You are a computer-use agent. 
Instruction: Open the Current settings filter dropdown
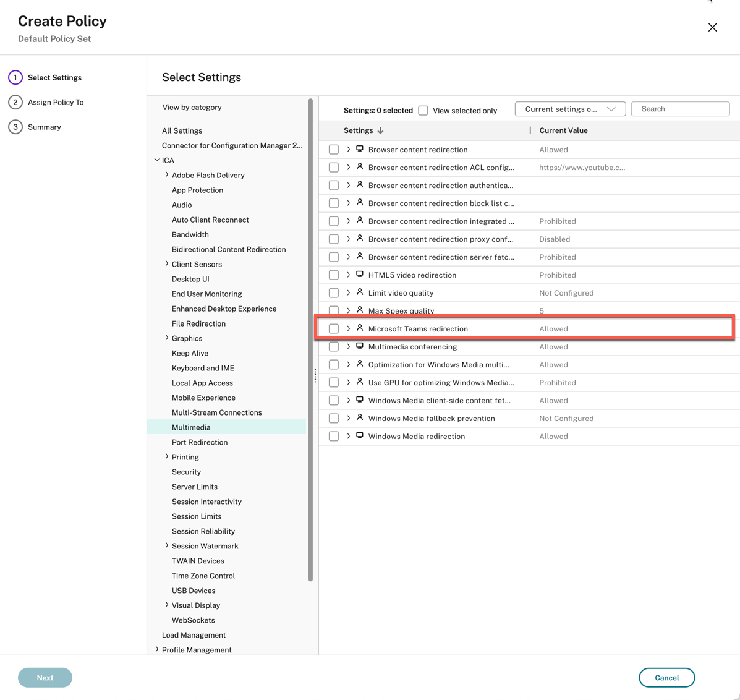(x=570, y=109)
